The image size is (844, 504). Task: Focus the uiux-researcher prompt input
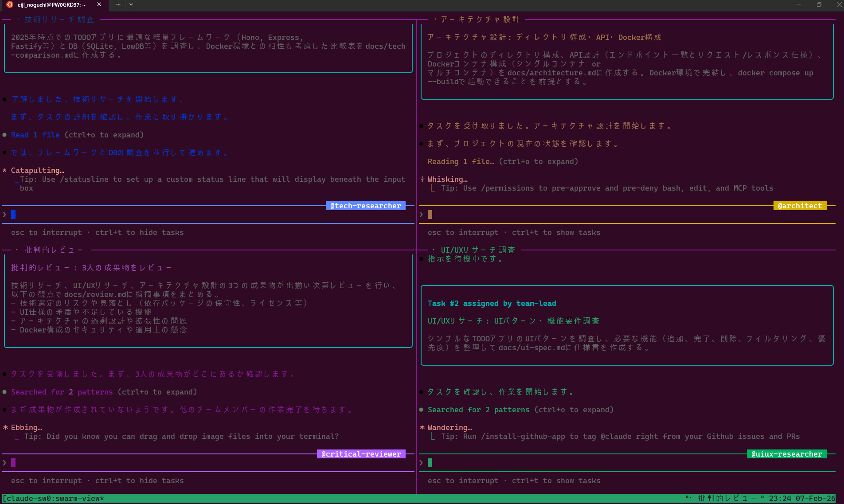coord(627,463)
